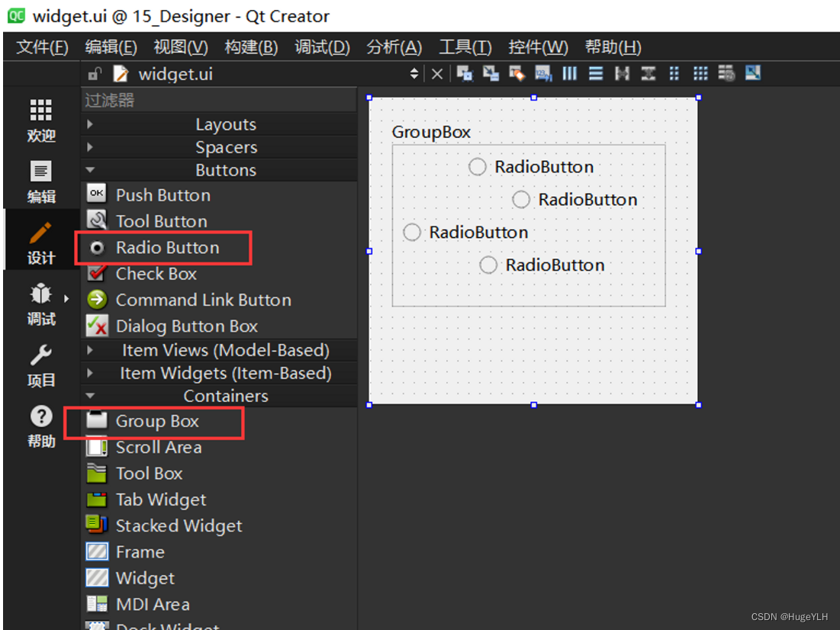Image resolution: width=840 pixels, height=630 pixels.
Task: Click the Qt Creator title bar icon
Action: (15, 15)
